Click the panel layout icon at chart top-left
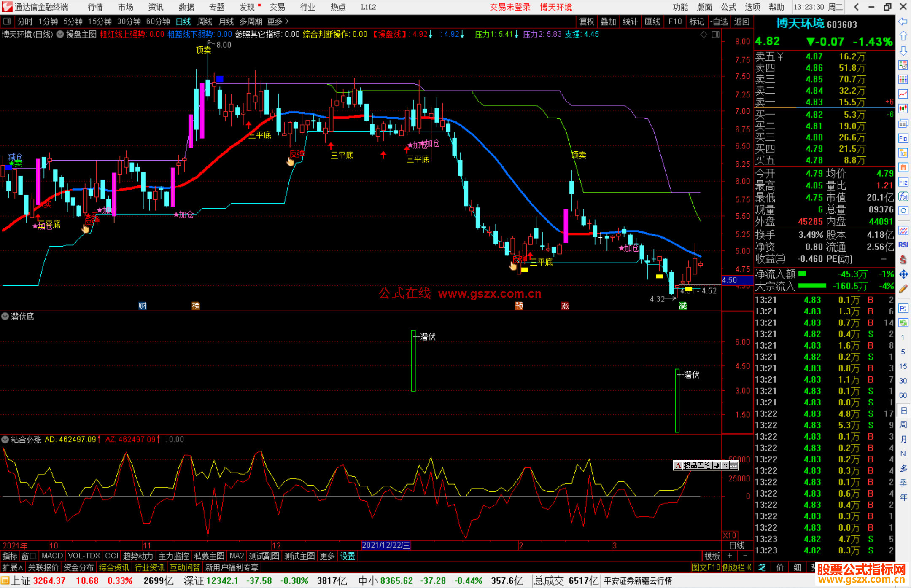 pyautogui.click(x=7, y=21)
